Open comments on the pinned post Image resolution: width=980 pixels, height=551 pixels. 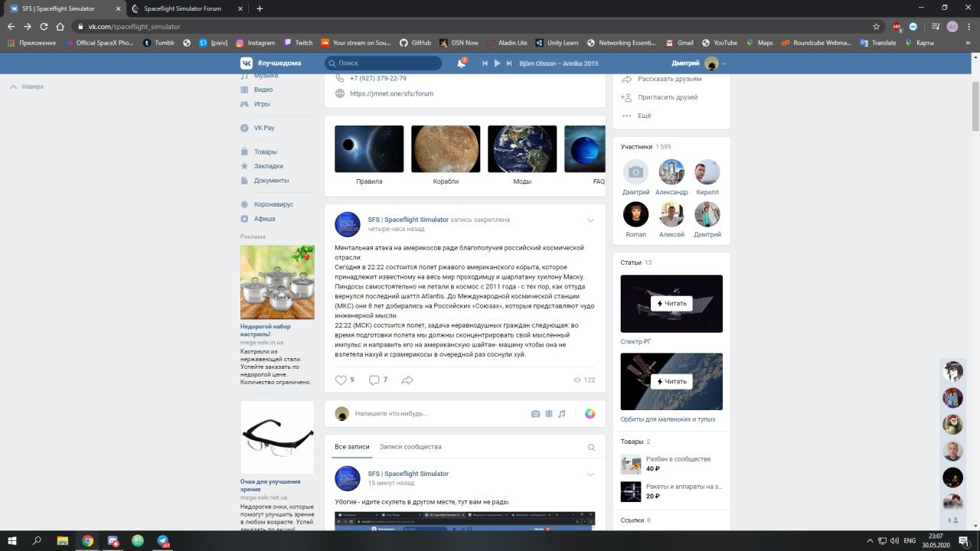coord(374,380)
